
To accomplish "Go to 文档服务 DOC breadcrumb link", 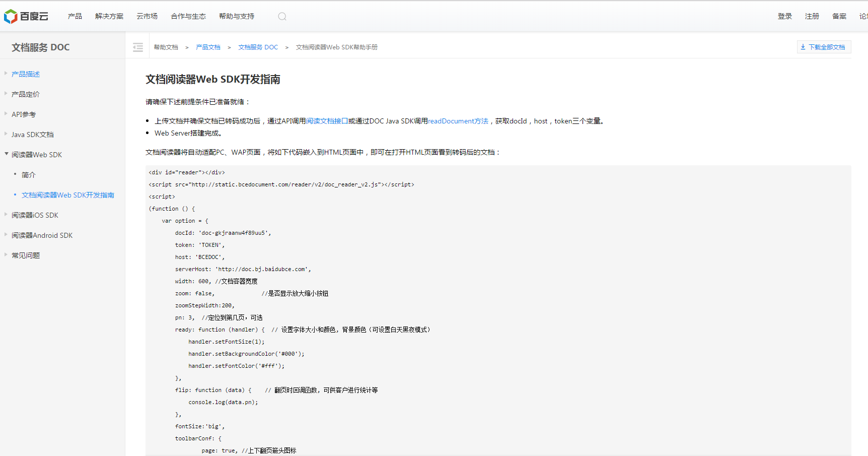I will click(258, 47).
